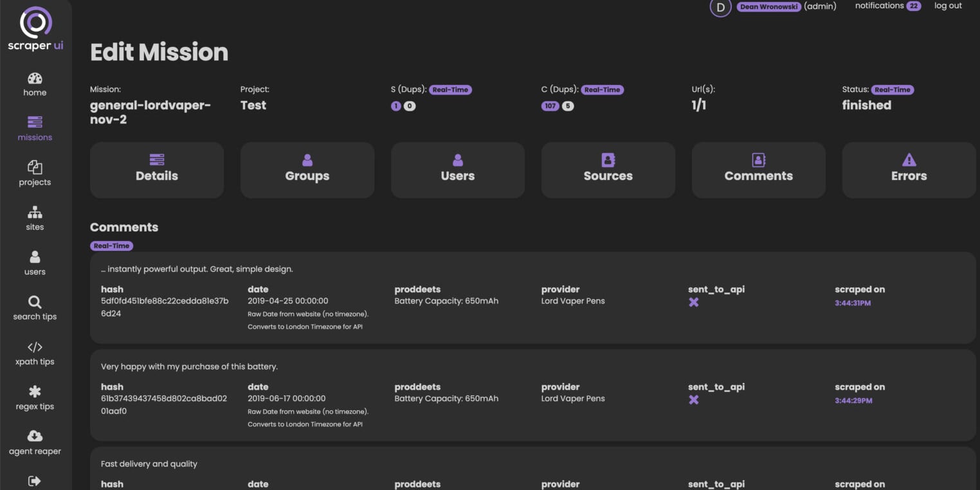Click the sent_to_api X for the 3:44:29PM comment
This screenshot has height=490, width=980.
tap(694, 399)
